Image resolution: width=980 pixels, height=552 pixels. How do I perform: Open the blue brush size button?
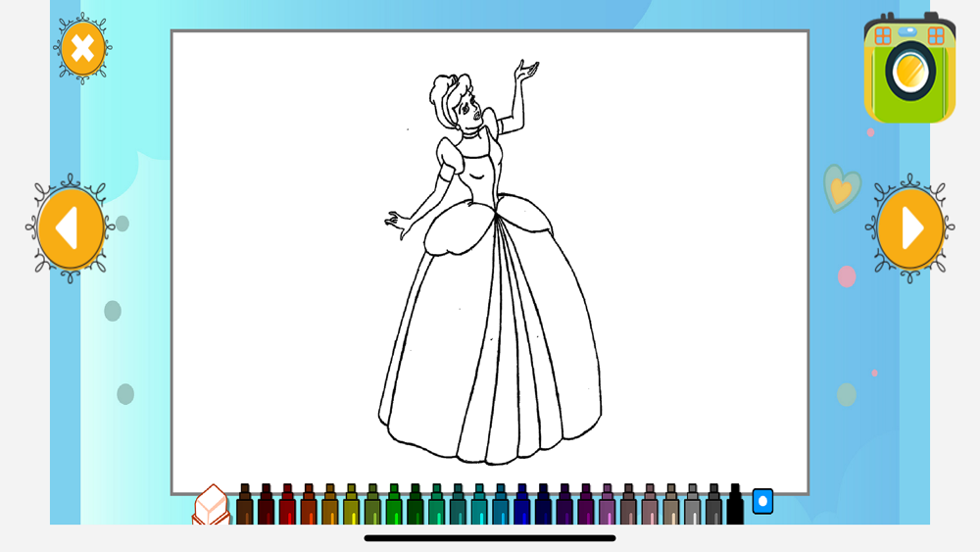click(x=762, y=501)
